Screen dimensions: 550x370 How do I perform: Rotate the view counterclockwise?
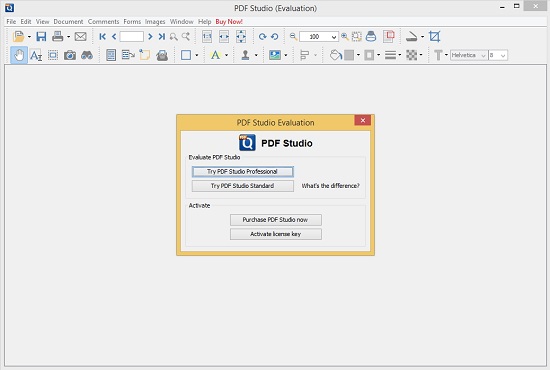pyautogui.click(x=275, y=36)
